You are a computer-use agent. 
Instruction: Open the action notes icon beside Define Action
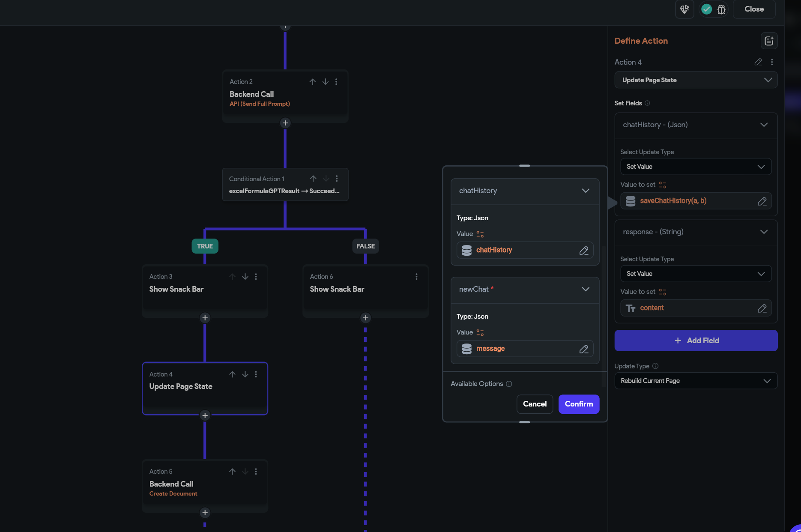(x=769, y=41)
